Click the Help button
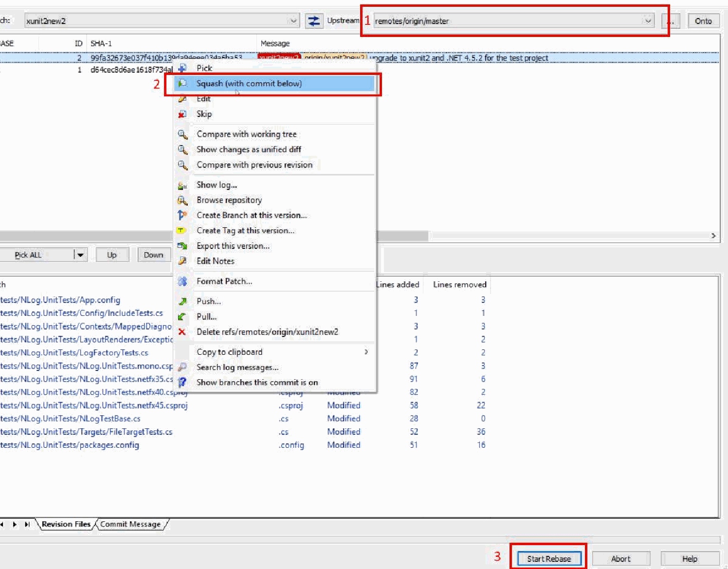 pyautogui.click(x=690, y=559)
